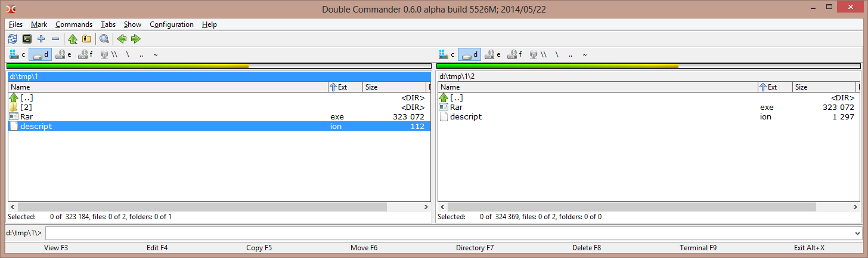Open the Mark menu
Screen dimensions: 868x258
[x=39, y=24]
